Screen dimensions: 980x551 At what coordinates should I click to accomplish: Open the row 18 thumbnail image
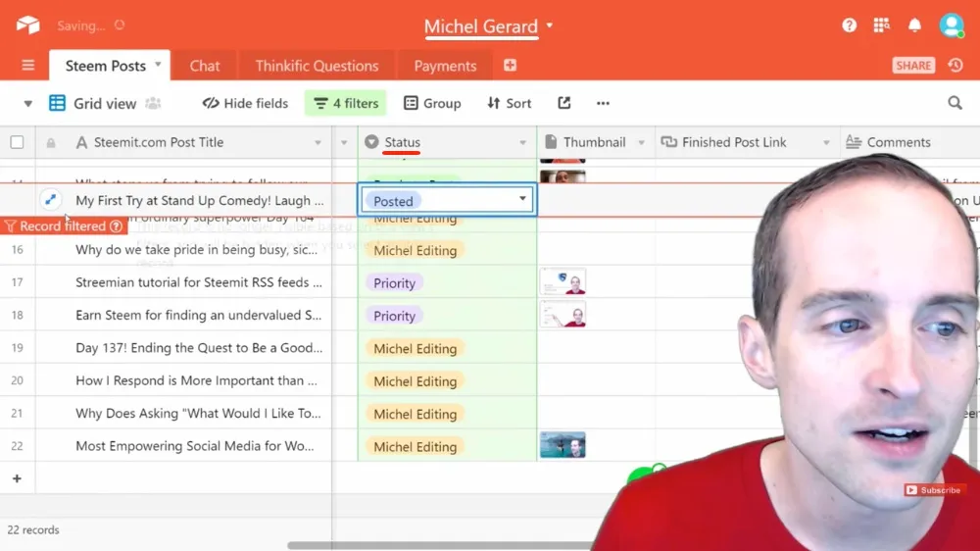click(563, 315)
